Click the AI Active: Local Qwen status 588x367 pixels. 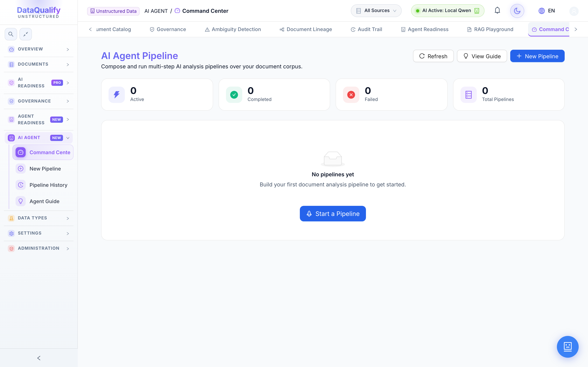click(448, 11)
